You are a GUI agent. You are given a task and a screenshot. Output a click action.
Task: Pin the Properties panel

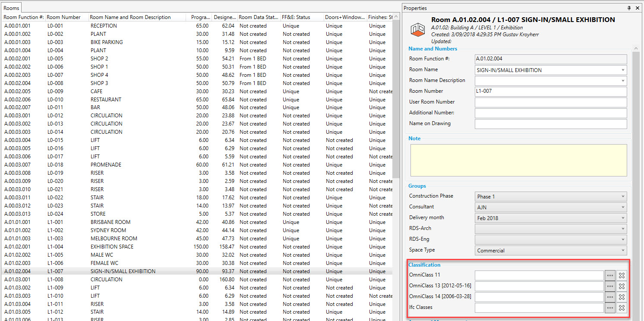click(x=629, y=8)
